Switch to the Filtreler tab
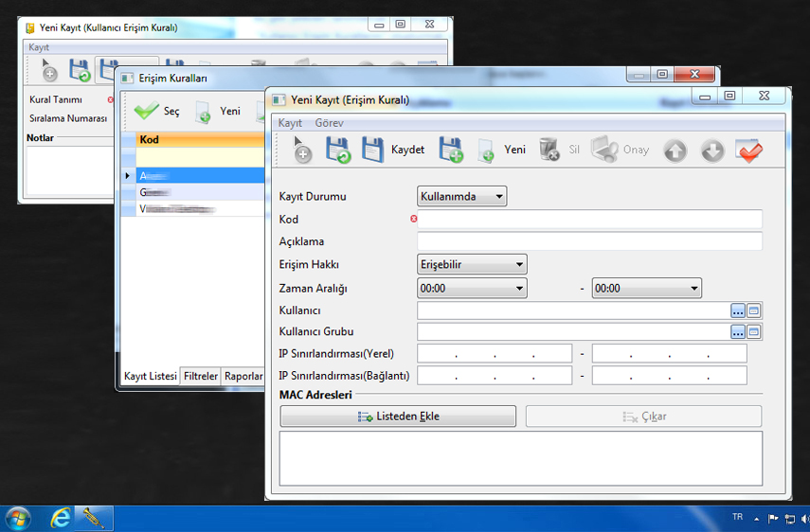Image resolution: width=810 pixels, height=532 pixels. 200,376
